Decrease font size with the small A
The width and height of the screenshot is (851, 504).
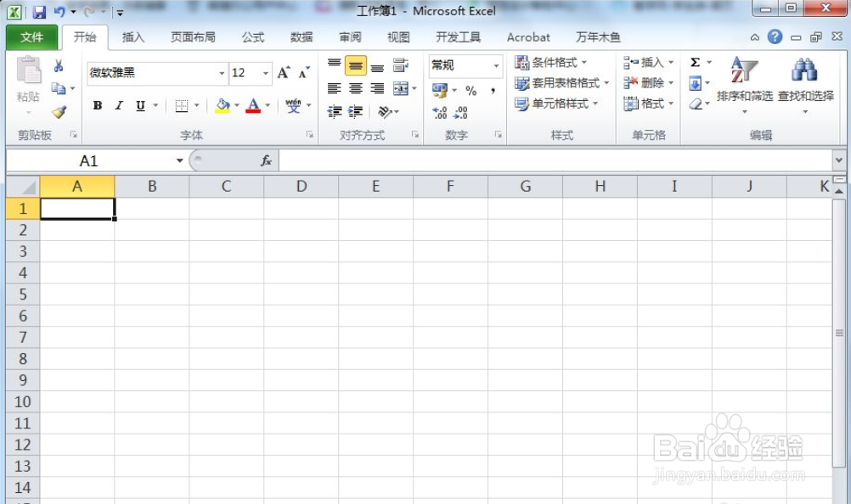tap(304, 73)
